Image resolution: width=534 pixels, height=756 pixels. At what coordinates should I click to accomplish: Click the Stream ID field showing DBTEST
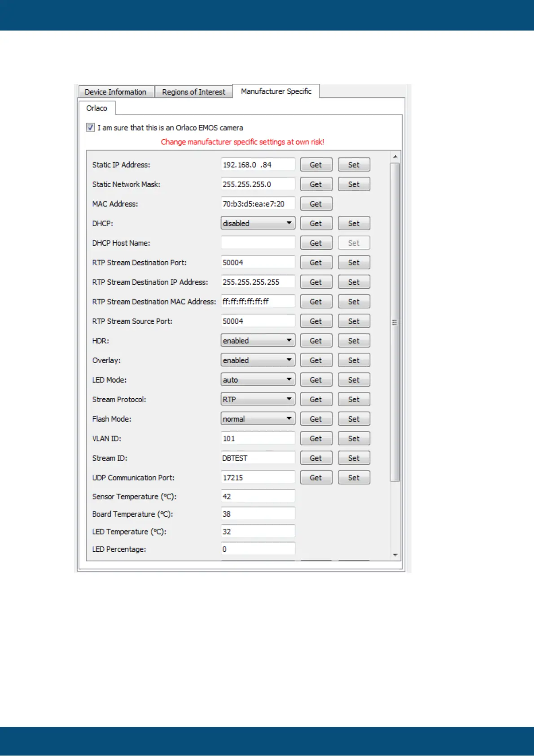click(258, 458)
